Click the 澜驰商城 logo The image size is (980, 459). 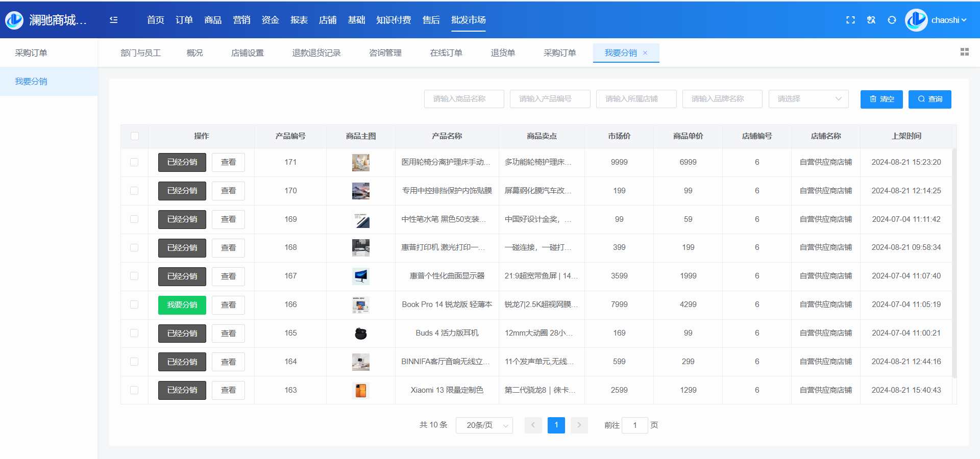[14, 20]
